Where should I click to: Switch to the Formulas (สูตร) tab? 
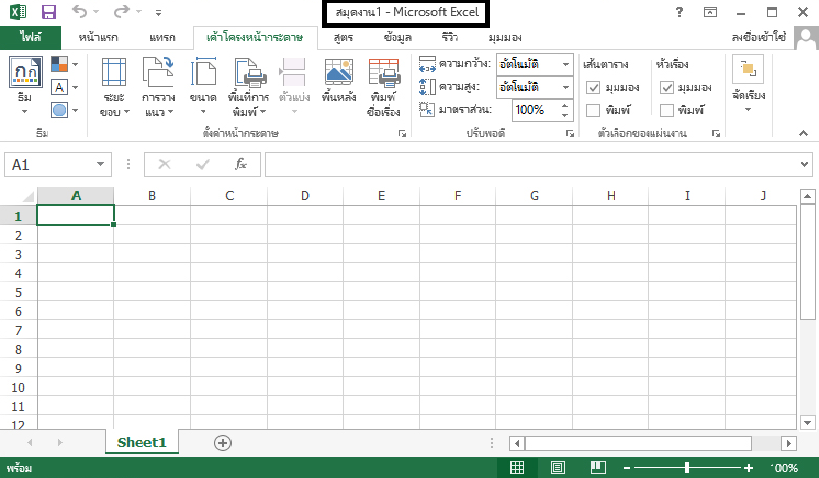(x=343, y=37)
